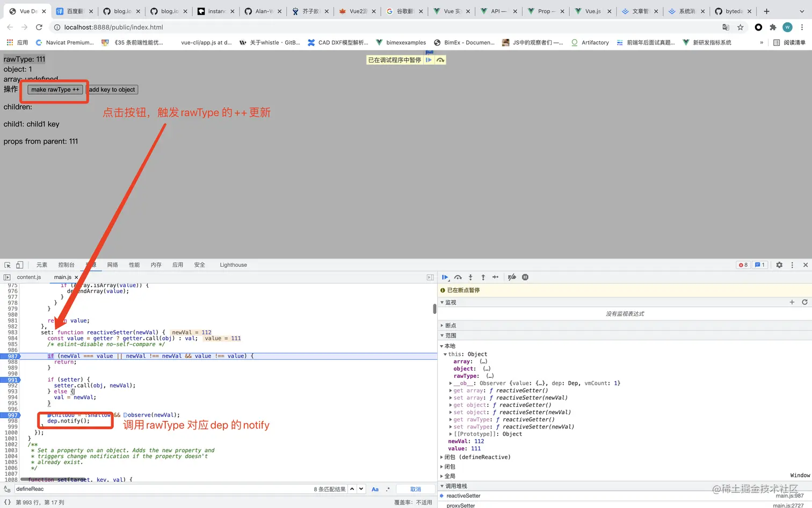Open the Chrome three-dot menu
Viewport: 812px width, 508px height.
point(802,27)
